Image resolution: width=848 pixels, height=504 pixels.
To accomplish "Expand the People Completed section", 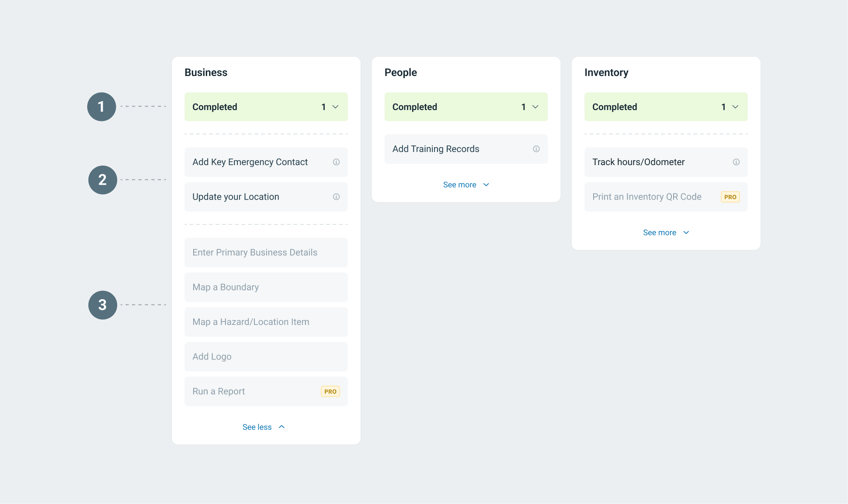I will 535,107.
